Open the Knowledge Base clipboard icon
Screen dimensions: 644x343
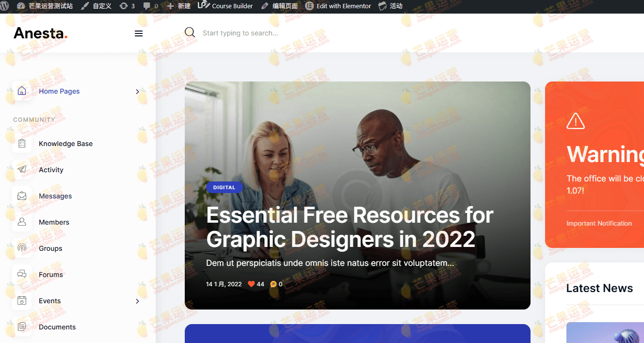pos(22,144)
